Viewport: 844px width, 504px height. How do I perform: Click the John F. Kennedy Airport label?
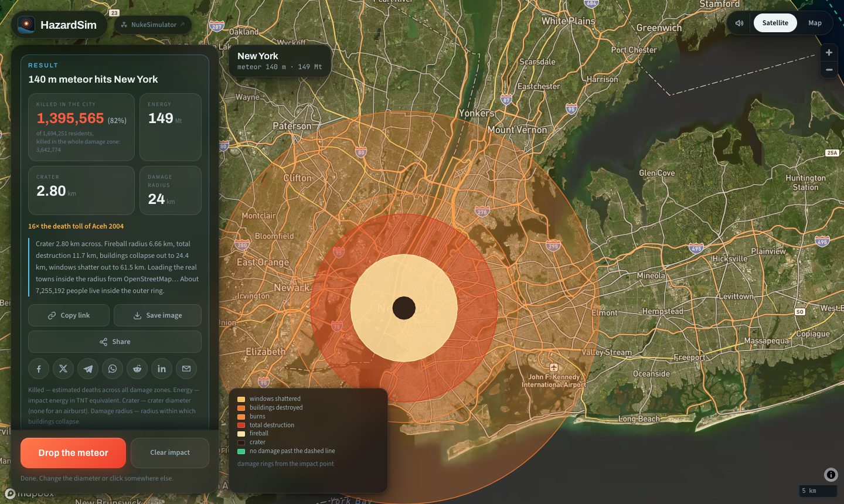click(x=554, y=380)
